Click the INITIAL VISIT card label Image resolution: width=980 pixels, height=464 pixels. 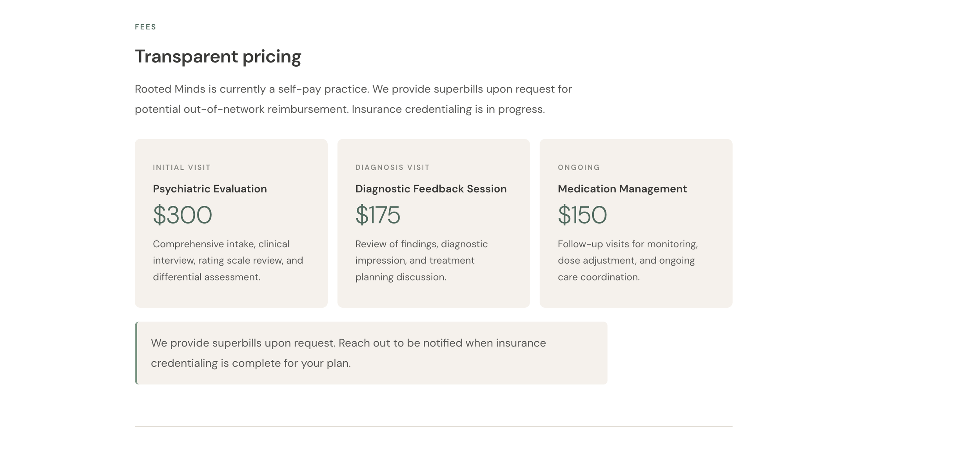pyautogui.click(x=182, y=167)
